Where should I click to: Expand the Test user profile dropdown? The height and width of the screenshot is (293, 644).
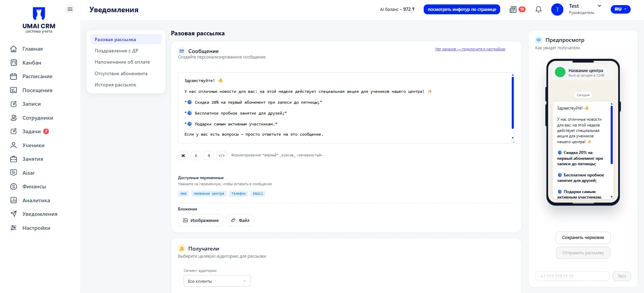(x=599, y=6)
